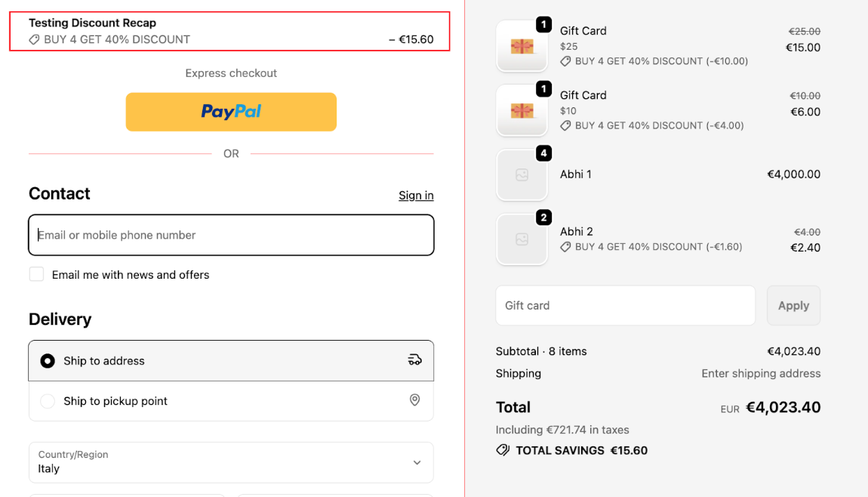Click the discount tag icon in Testing Discount Recap
The height and width of the screenshot is (497, 868).
coord(34,39)
